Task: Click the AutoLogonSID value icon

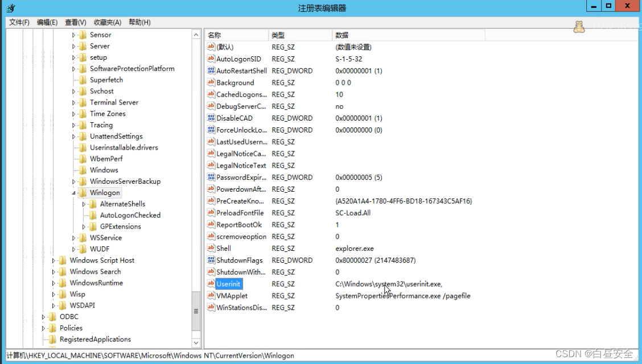Action: point(211,59)
